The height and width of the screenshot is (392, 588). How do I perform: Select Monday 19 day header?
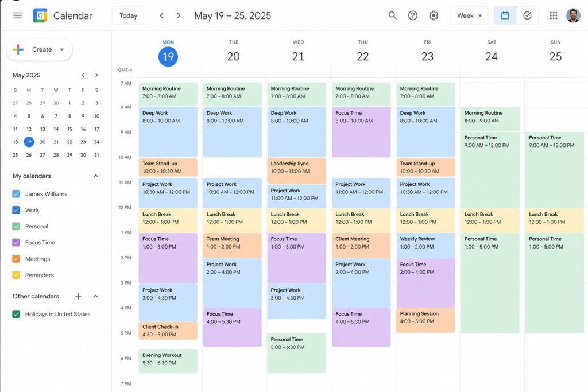(x=168, y=57)
